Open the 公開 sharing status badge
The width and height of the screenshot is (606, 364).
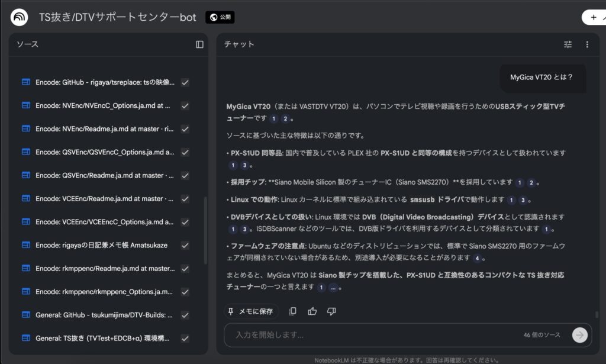(x=220, y=17)
